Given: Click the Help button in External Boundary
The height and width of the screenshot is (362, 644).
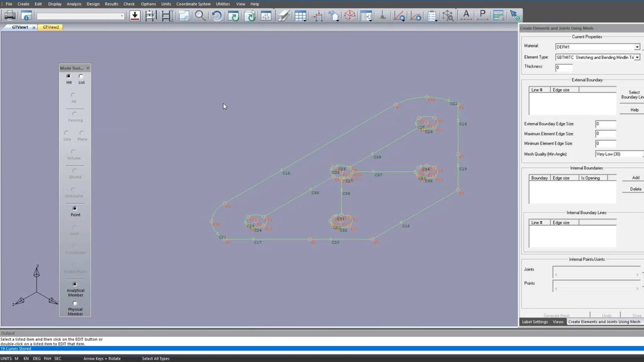Looking at the screenshot, I should point(634,110).
